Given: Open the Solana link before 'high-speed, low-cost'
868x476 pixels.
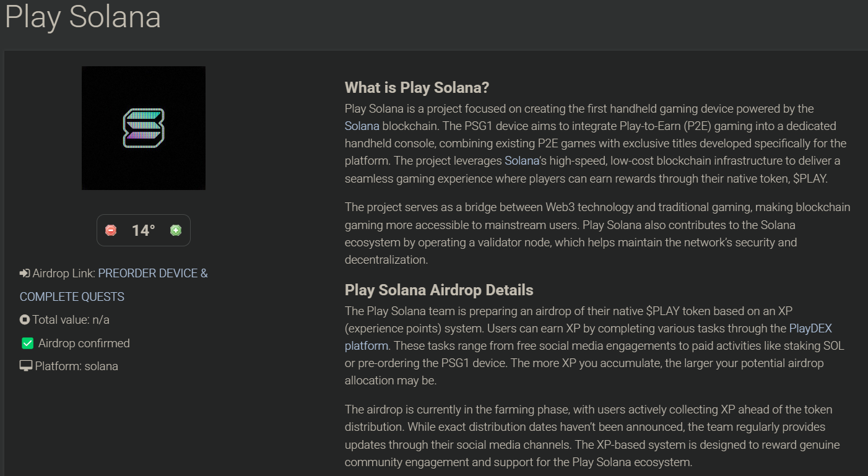Looking at the screenshot, I should pos(522,160).
